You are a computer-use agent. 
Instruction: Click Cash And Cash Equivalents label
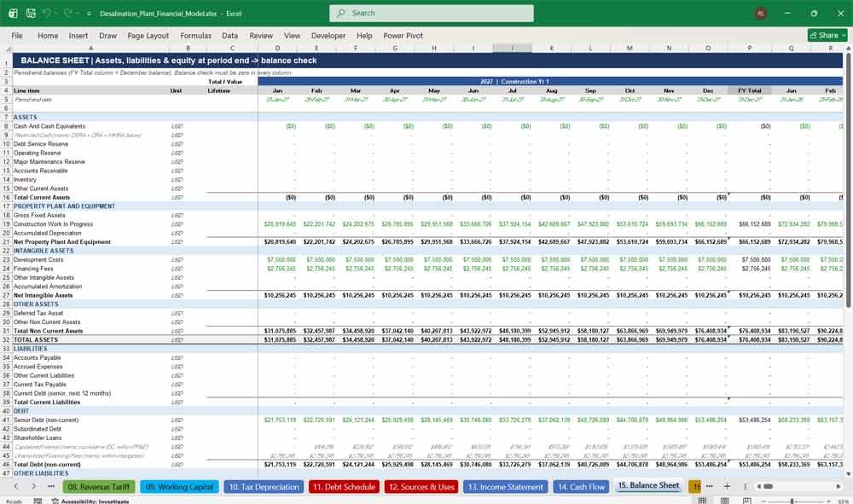tap(49, 126)
